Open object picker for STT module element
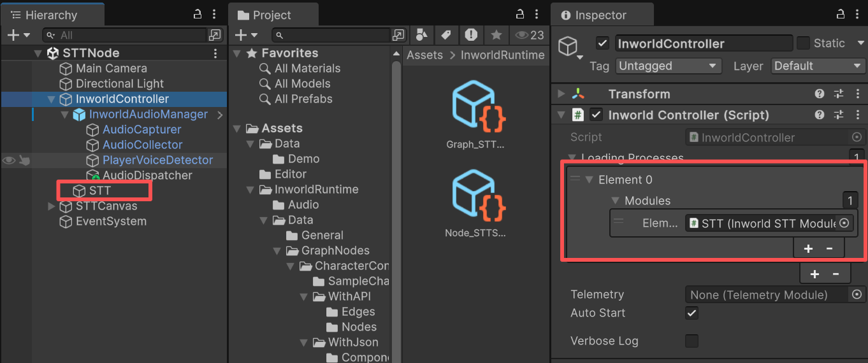Viewport: 868px width, 363px height. pos(844,223)
